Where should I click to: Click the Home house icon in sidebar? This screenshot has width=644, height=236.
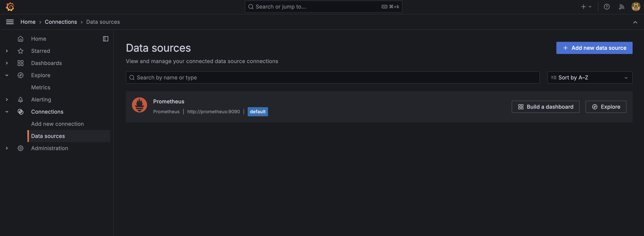21,39
